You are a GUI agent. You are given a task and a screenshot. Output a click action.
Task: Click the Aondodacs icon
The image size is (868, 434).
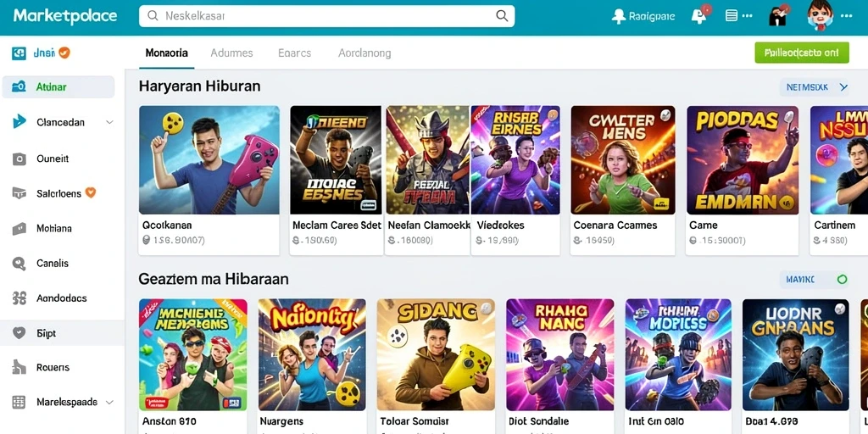[19, 298]
